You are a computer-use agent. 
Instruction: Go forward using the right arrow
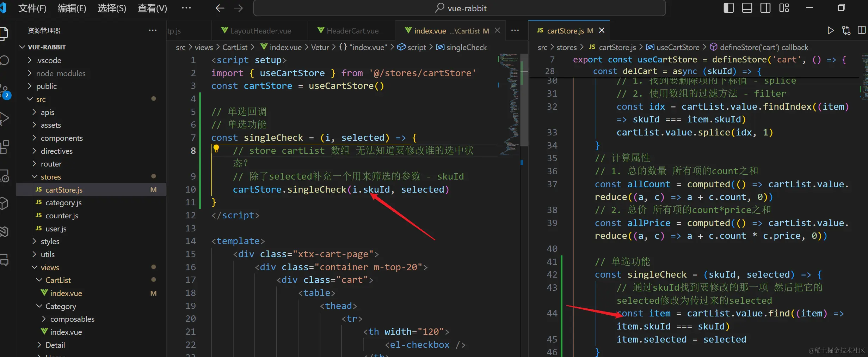tap(239, 8)
